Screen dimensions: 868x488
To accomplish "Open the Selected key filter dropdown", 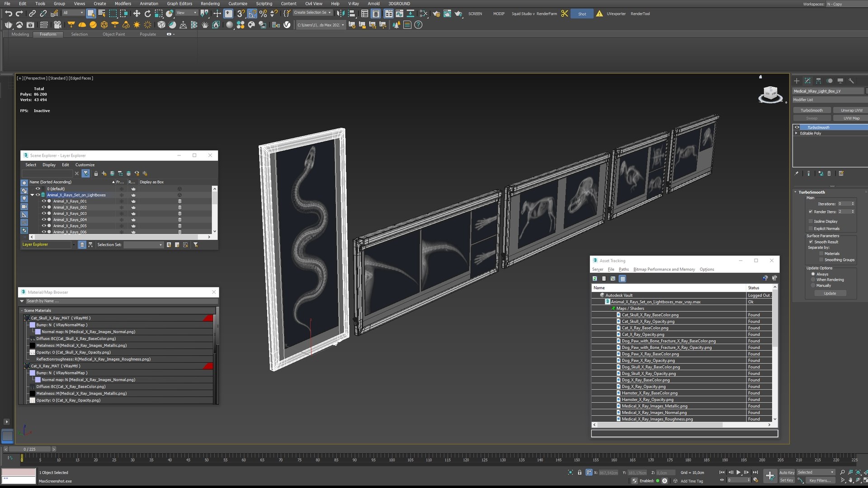I will coord(816,472).
